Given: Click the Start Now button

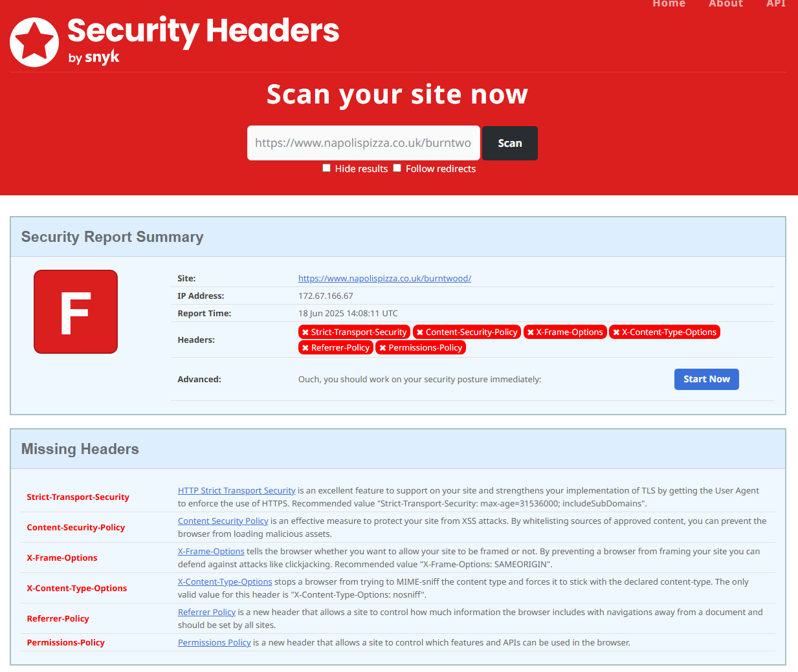Looking at the screenshot, I should click(707, 379).
